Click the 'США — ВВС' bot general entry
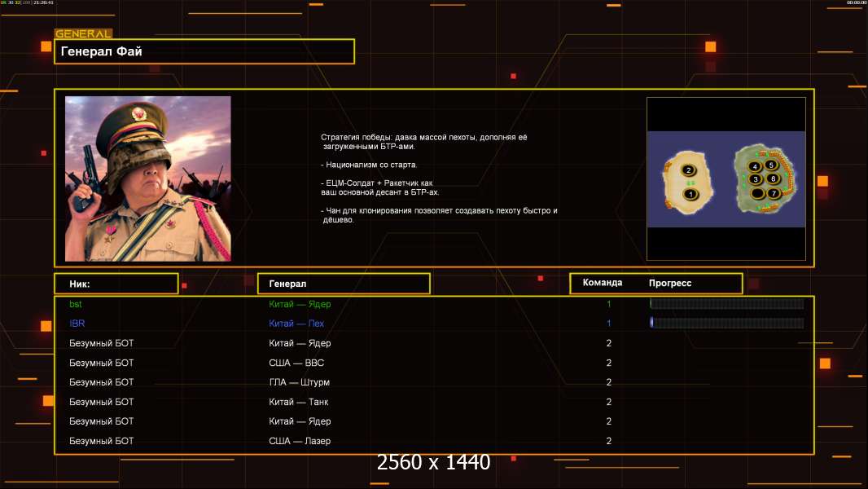 [x=296, y=363]
